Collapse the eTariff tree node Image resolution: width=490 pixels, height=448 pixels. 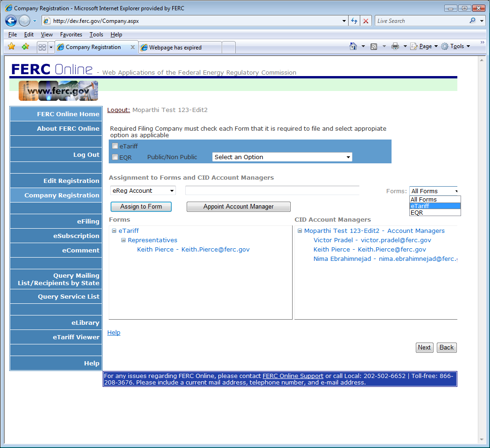pyautogui.click(x=114, y=231)
